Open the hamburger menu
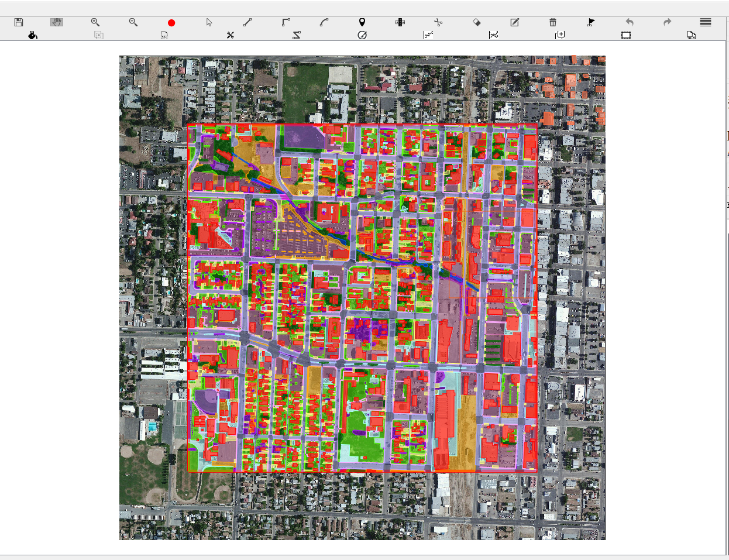The width and height of the screenshot is (729, 560). point(706,22)
